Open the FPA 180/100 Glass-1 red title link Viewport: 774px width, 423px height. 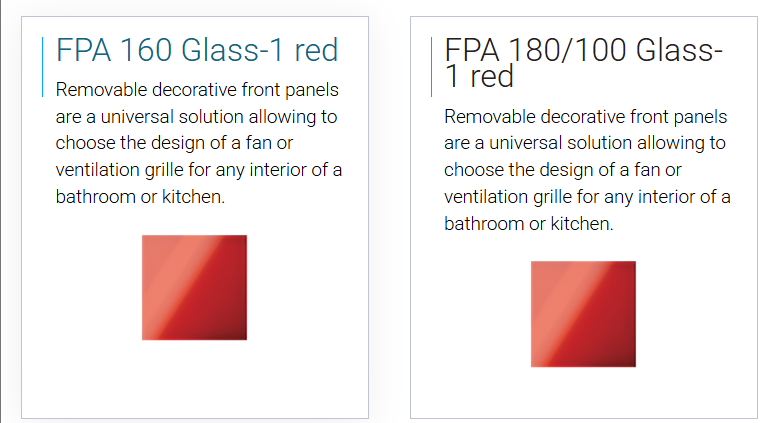583,63
